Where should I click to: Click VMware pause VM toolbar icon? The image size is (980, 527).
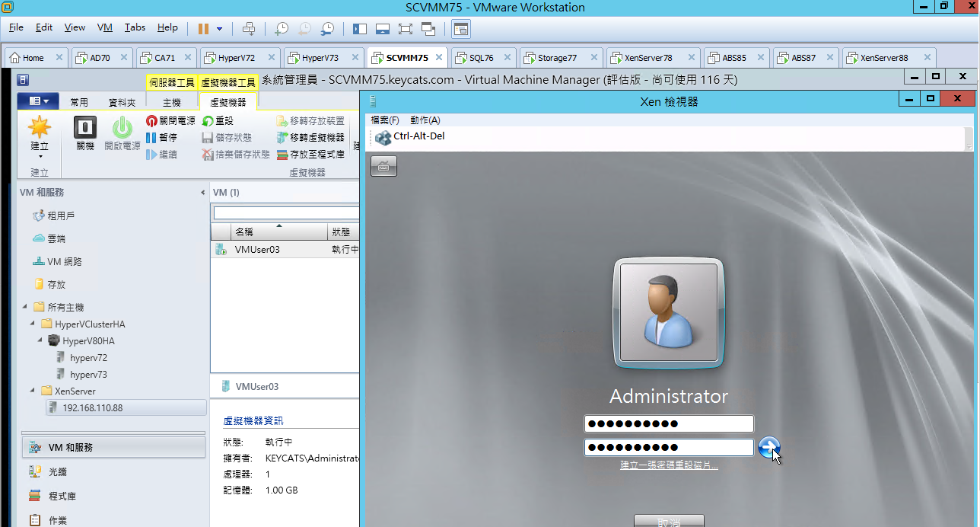(x=203, y=28)
